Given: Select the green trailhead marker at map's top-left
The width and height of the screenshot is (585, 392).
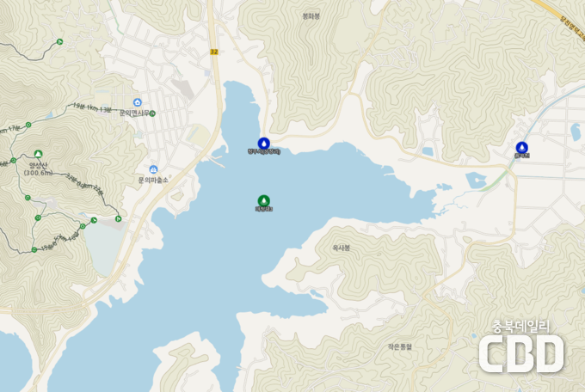Looking at the screenshot, I should tap(59, 42).
